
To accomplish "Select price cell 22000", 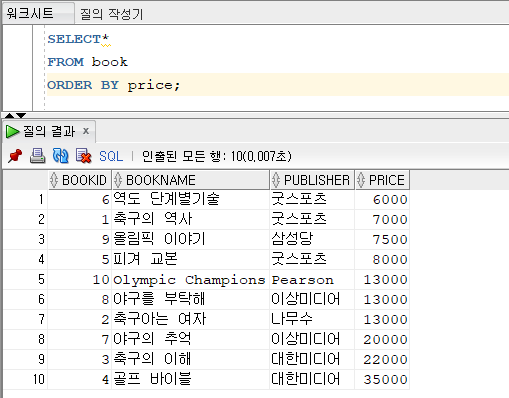I will [382, 359].
